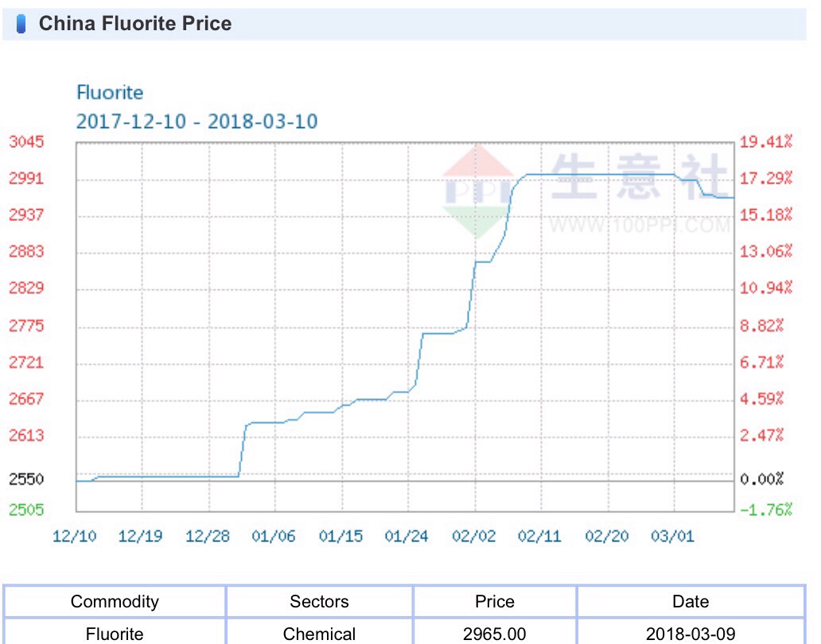Click the PPI watermark logo on the chart
The height and width of the screenshot is (644, 821).
479,191
